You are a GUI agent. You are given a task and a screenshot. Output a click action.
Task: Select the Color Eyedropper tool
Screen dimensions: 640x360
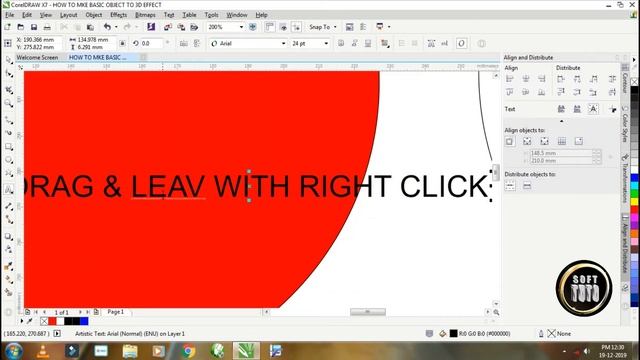point(9,266)
